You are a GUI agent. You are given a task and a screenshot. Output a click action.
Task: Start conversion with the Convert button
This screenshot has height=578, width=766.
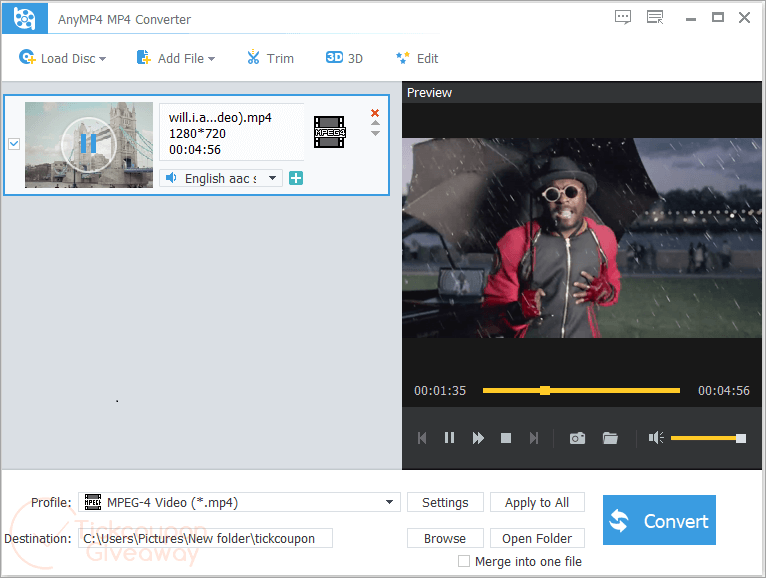pyautogui.click(x=659, y=520)
